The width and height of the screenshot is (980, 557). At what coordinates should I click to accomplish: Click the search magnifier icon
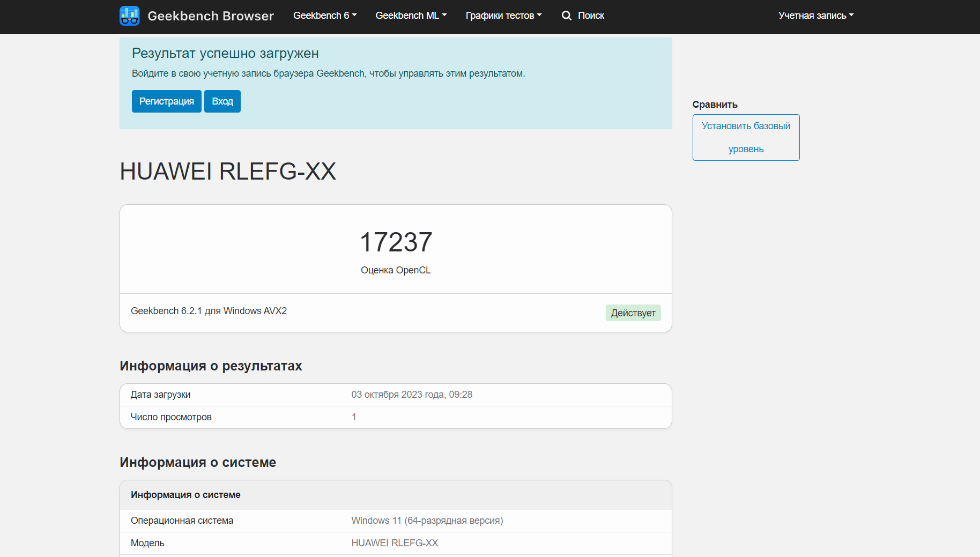click(566, 16)
